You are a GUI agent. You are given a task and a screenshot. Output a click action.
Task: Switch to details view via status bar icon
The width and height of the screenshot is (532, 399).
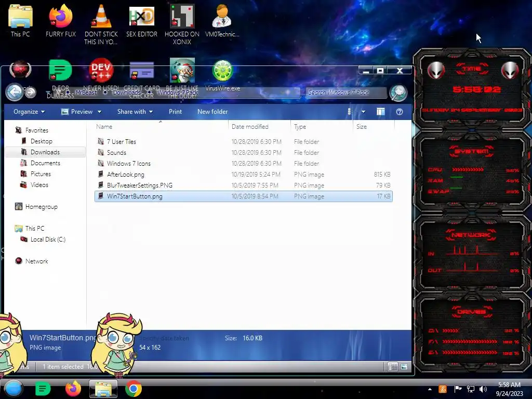point(393,366)
